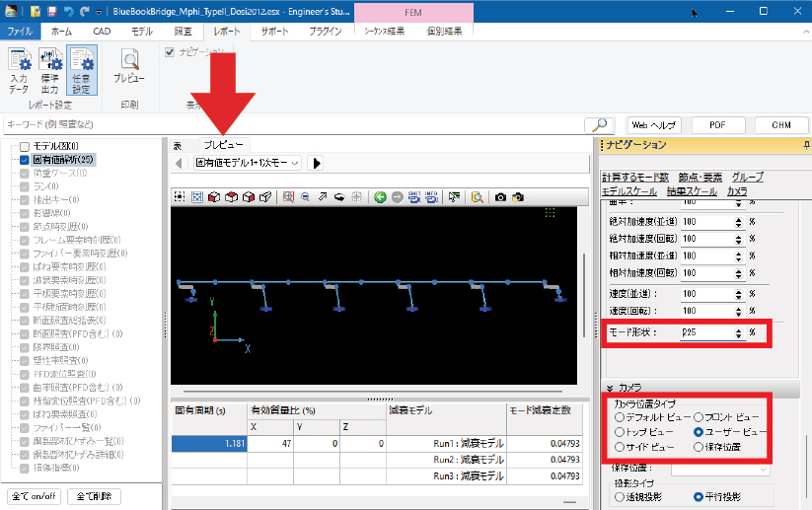Jump to 計算するモード数 link
Image resolution: width=812 pixels, height=510 pixels.
635,178
